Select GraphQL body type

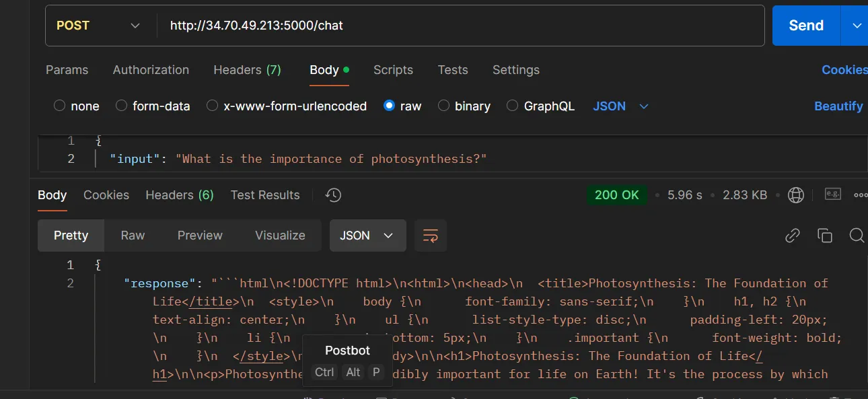coord(513,106)
